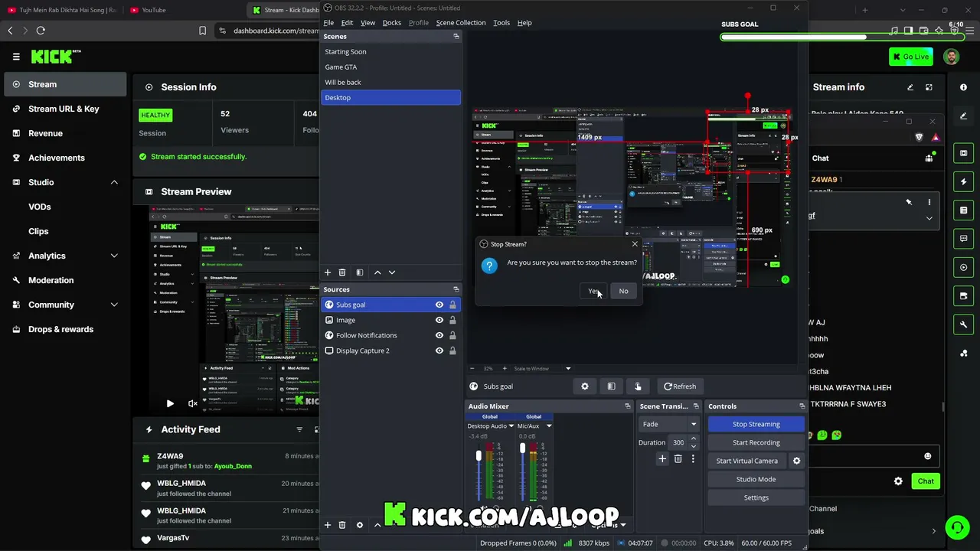Filter the Activity Feed
This screenshot has width=980, height=551.
click(299, 430)
